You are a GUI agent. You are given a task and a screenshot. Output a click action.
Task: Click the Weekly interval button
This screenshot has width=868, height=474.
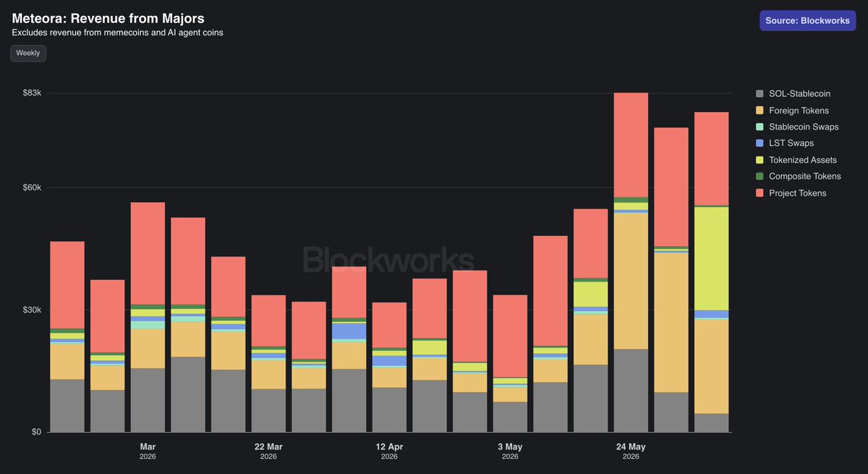pos(28,53)
